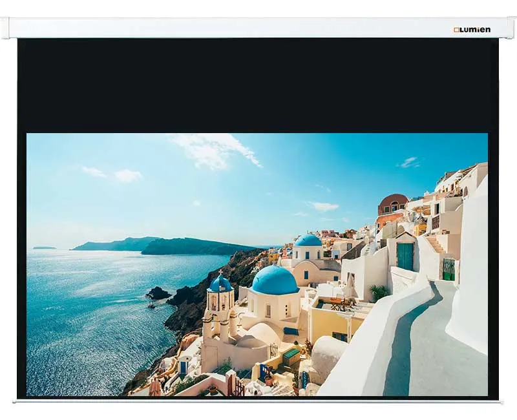This screenshot has width=517, height=420.
Task: Click the small rocky islet in the sea
Action: coord(158,293)
